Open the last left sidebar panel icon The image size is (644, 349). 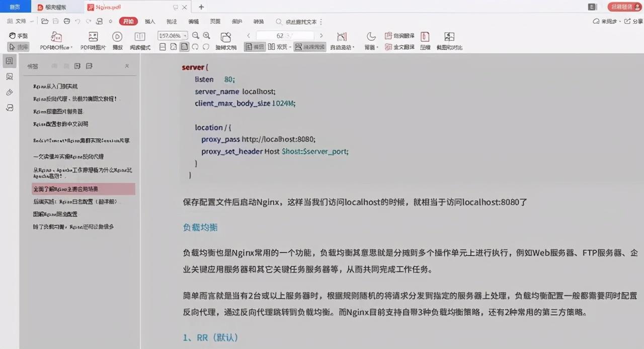tap(10, 108)
